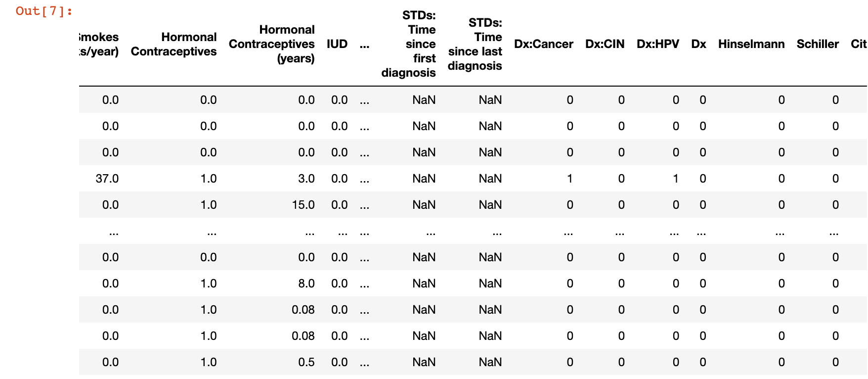Click the Dx:HPV cell with value 1
Viewport: 868px width, 379px height.
click(x=676, y=179)
